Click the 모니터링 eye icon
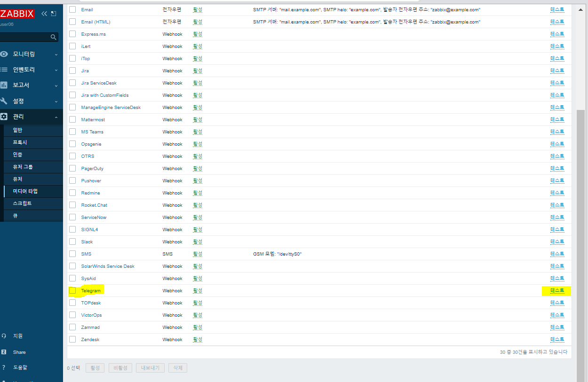 click(x=4, y=54)
